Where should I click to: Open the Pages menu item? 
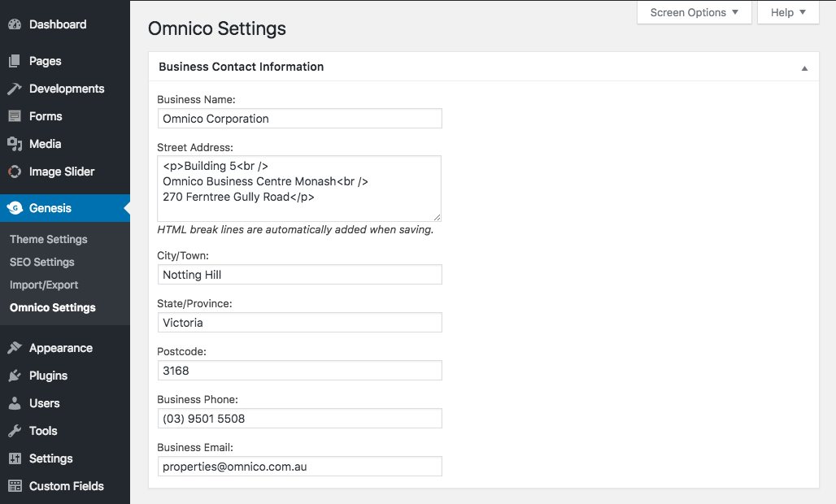click(x=65, y=61)
